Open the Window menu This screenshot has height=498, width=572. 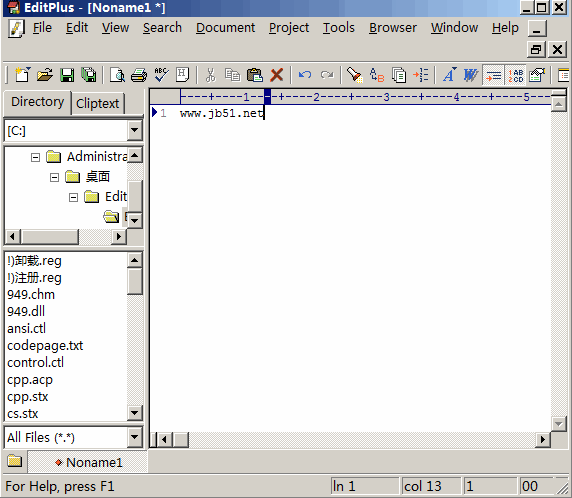click(x=454, y=28)
